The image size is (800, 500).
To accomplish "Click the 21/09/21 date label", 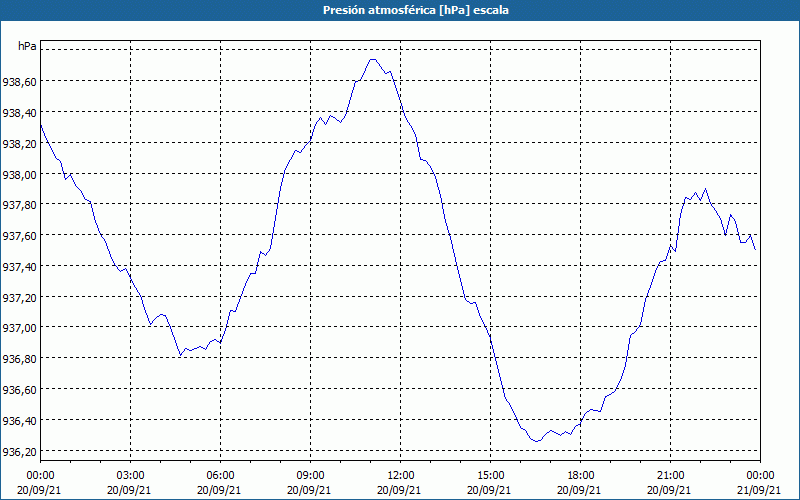I will 760,490.
